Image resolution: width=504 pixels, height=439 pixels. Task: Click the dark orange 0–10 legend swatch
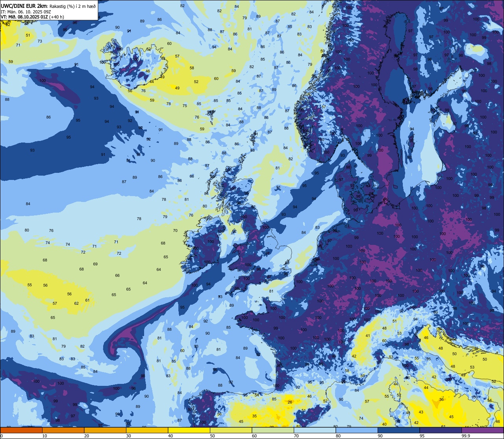(x=21, y=430)
